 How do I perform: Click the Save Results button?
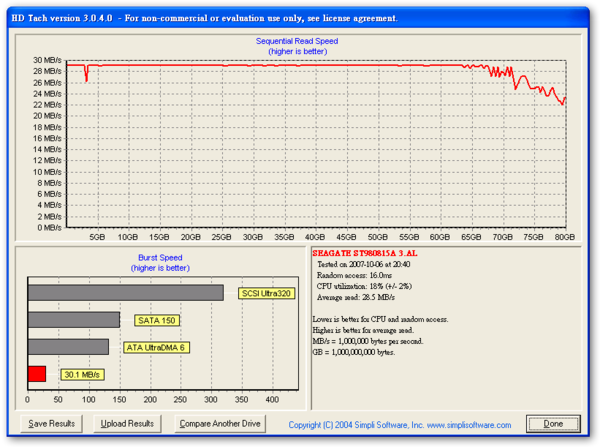pos(51,424)
